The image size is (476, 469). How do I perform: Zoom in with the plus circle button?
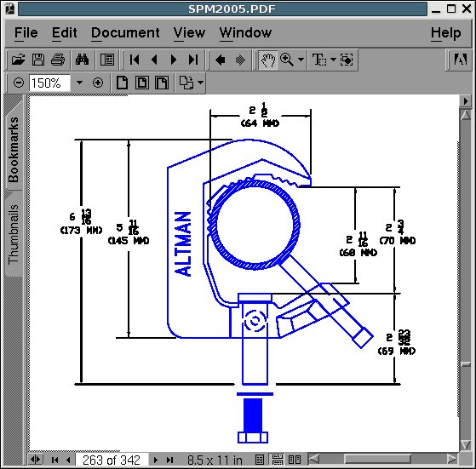pos(98,83)
